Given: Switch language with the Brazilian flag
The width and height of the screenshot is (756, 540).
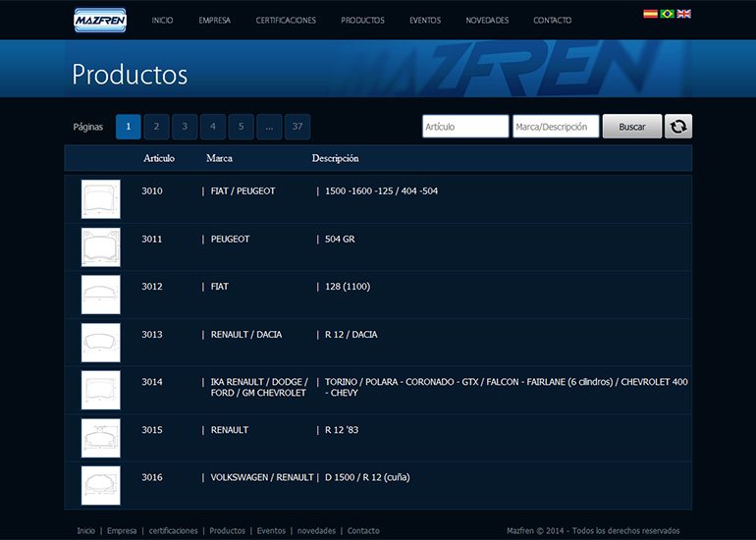Looking at the screenshot, I should 668,14.
